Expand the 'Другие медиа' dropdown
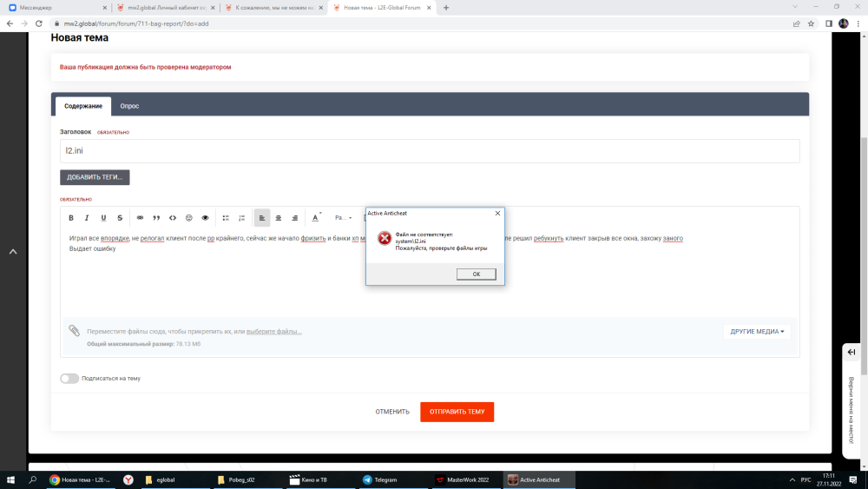Viewport: 868px width, 489px height. tap(757, 331)
